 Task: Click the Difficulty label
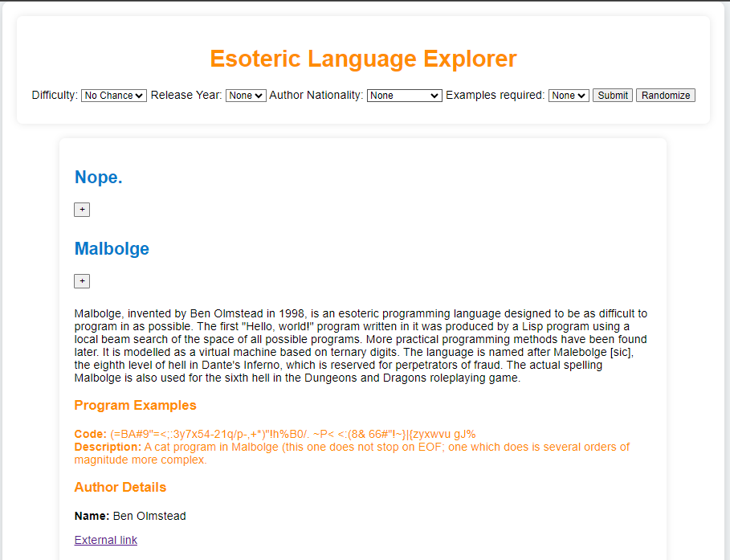click(x=55, y=96)
